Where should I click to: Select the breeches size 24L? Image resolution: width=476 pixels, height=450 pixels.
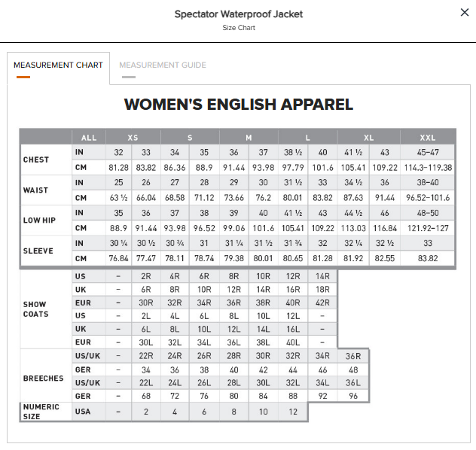pyautogui.click(x=175, y=383)
